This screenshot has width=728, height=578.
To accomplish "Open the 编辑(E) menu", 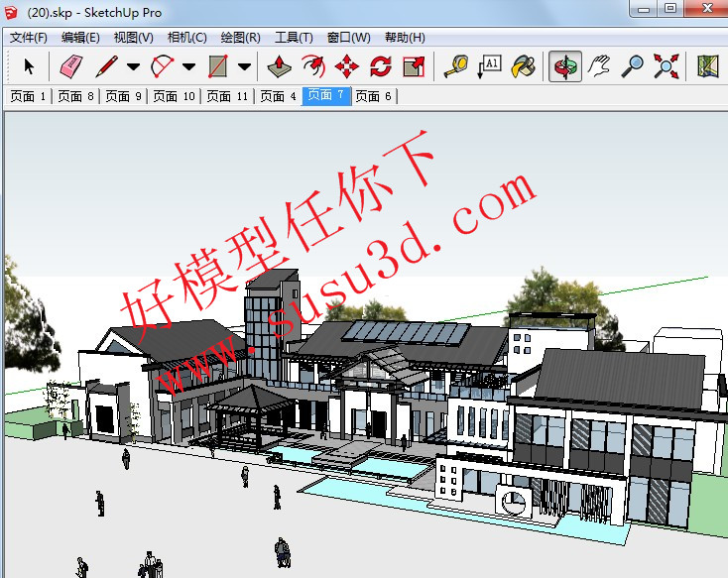I will [x=80, y=38].
